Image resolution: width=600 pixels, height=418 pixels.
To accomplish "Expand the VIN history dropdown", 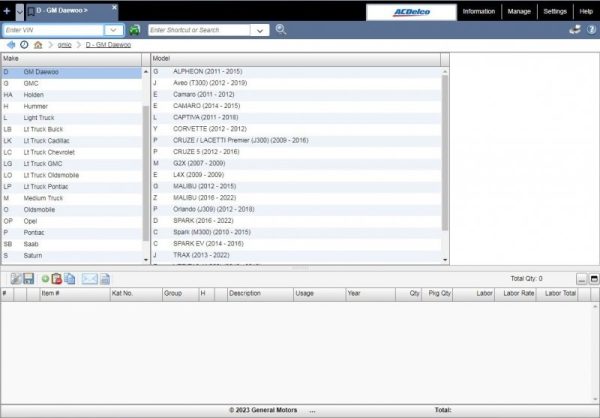I will coord(114,30).
